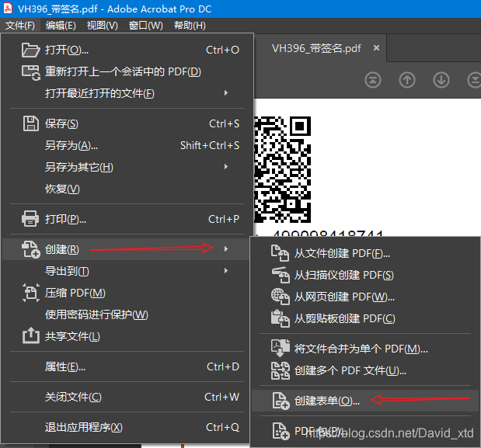The width and height of the screenshot is (481, 448).
Task: Choose 创建多个 PDF 文件(U)... entry
Action: (x=365, y=371)
